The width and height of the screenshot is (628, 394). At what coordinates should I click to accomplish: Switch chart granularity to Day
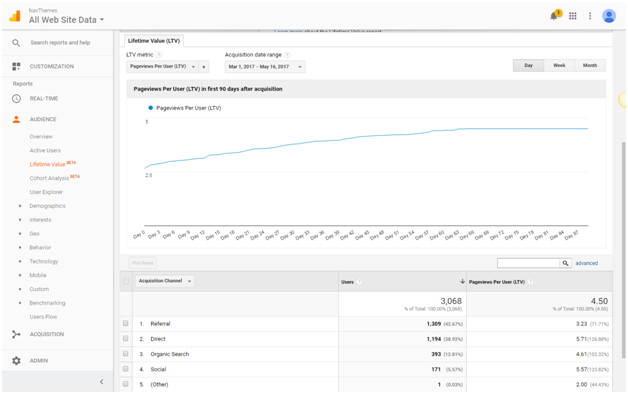tap(528, 65)
